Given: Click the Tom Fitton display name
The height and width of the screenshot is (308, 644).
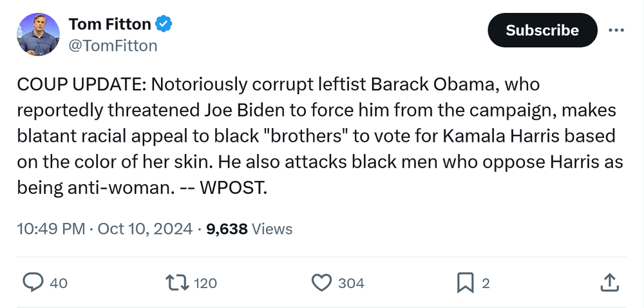Looking at the screenshot, I should click(x=109, y=24).
